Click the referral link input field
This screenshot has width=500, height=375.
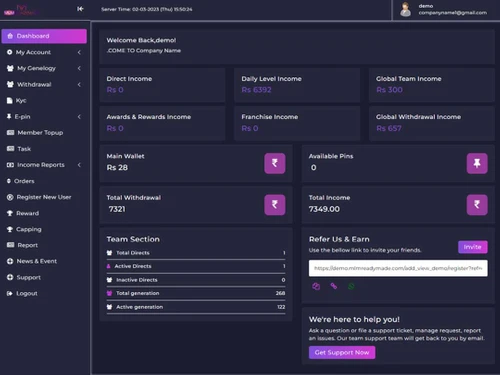[x=398, y=268]
